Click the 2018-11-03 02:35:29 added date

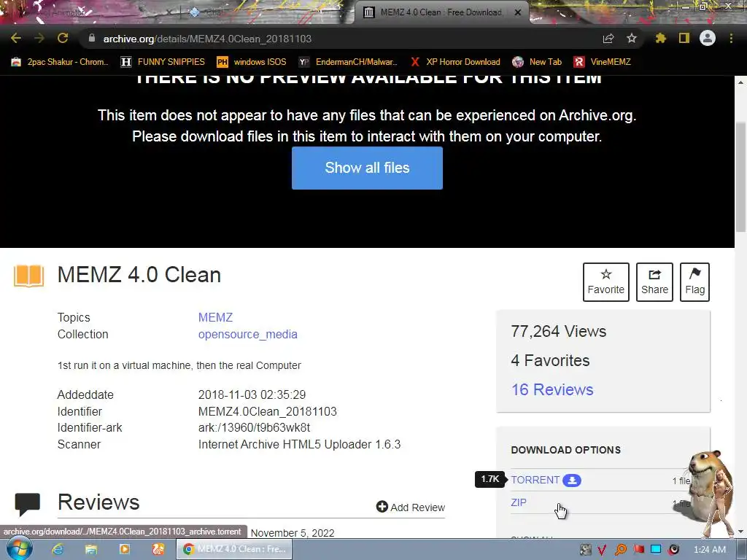coord(252,394)
